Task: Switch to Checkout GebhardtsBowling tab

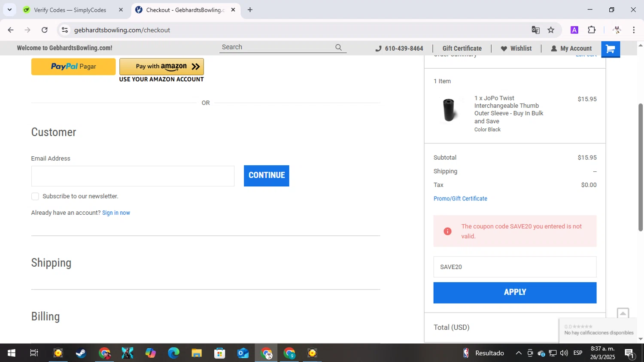Action: click(x=185, y=10)
